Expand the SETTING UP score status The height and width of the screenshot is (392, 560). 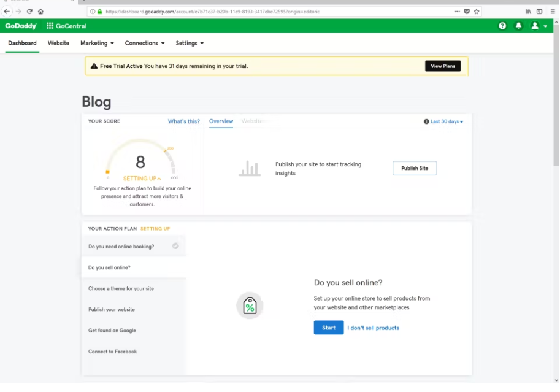[x=142, y=179]
